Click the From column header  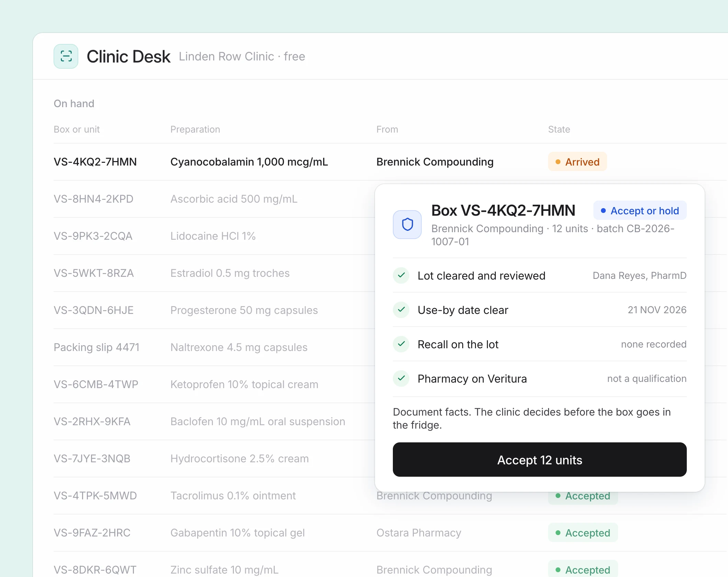click(x=387, y=129)
